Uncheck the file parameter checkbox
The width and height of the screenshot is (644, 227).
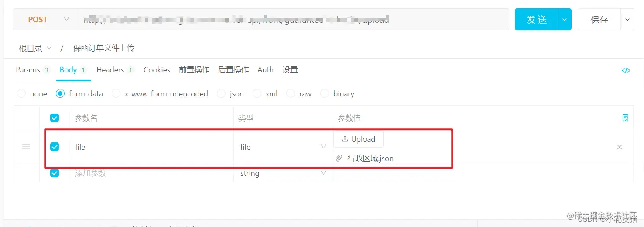pyautogui.click(x=55, y=147)
